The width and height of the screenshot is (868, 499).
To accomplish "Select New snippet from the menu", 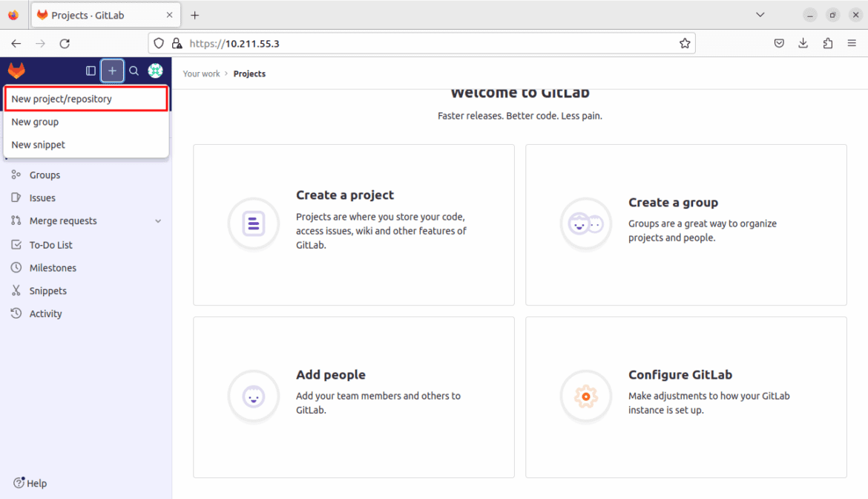I will pyautogui.click(x=38, y=144).
